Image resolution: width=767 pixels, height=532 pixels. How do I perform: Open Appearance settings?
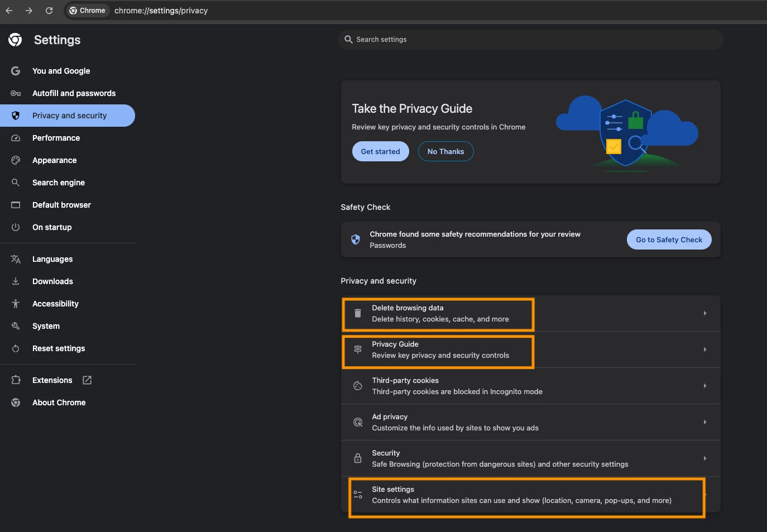(68, 160)
